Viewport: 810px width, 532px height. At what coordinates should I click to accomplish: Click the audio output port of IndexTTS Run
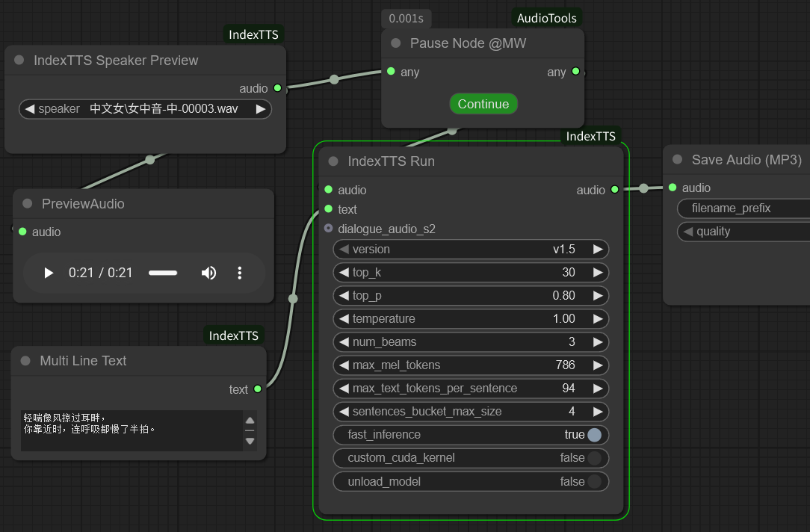(614, 190)
